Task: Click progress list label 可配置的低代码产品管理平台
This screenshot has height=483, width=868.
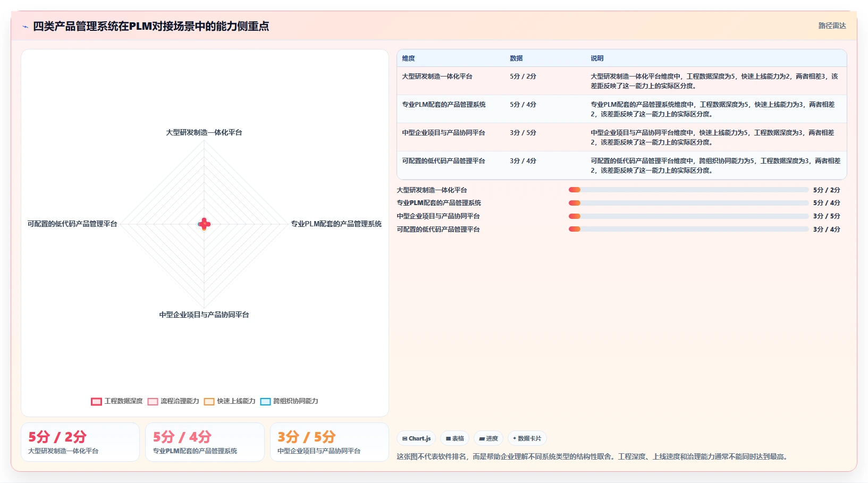Action: [x=438, y=230]
